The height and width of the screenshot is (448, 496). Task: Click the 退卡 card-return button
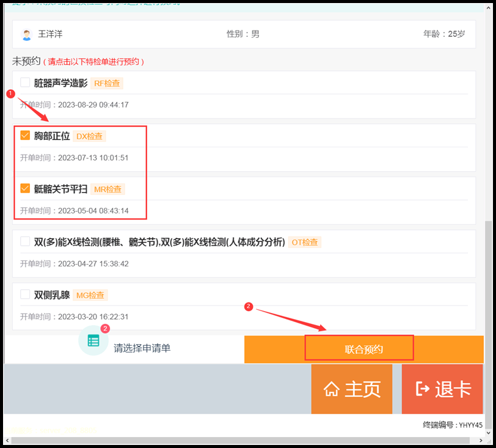point(442,389)
